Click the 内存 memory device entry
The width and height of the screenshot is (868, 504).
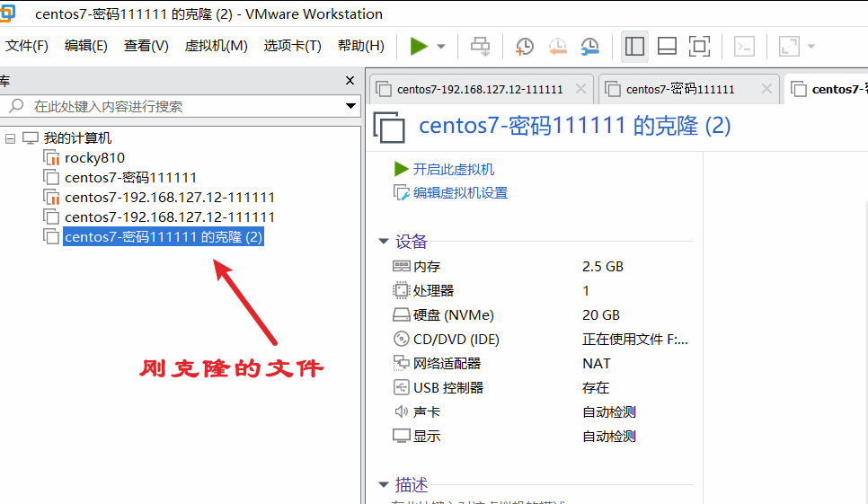pyautogui.click(x=427, y=267)
